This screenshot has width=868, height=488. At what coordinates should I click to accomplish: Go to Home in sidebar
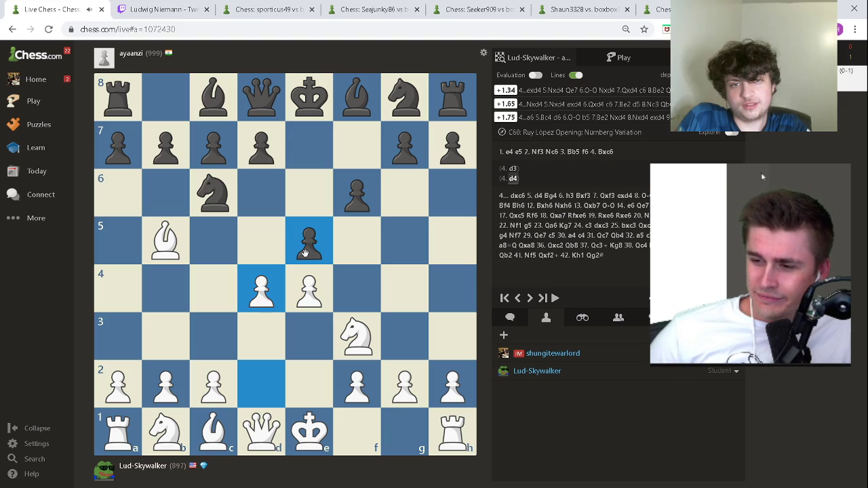click(x=36, y=79)
